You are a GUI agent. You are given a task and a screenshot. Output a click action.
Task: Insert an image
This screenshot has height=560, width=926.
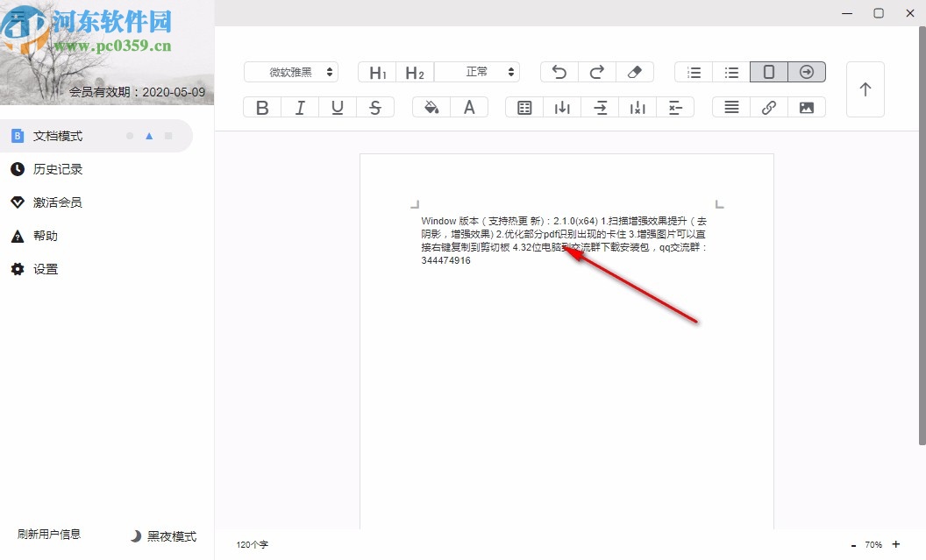coord(807,108)
